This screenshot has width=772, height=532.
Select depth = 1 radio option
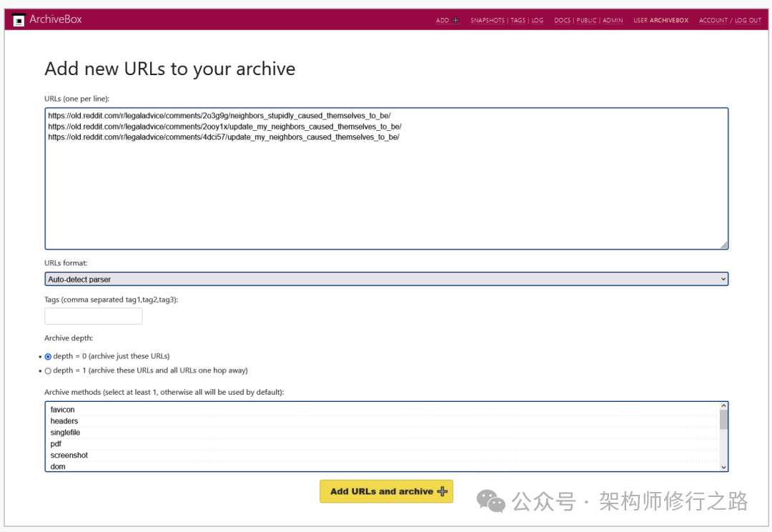coord(48,371)
